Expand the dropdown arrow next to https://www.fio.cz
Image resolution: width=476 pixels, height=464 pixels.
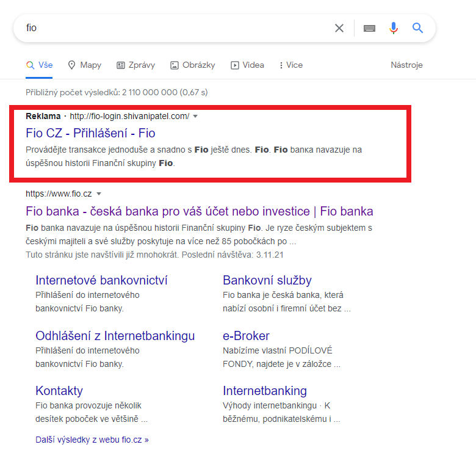[x=99, y=194]
